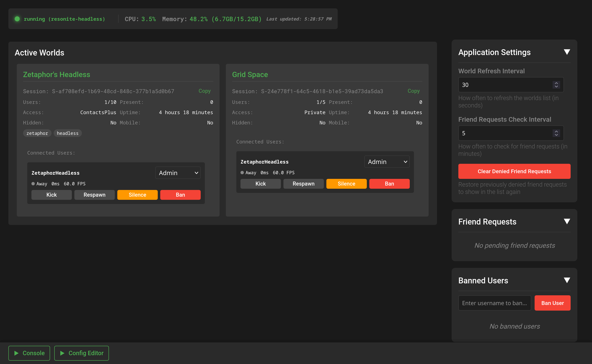Click the zetaphor tag chip
This screenshot has height=364, width=592.
pos(37,133)
